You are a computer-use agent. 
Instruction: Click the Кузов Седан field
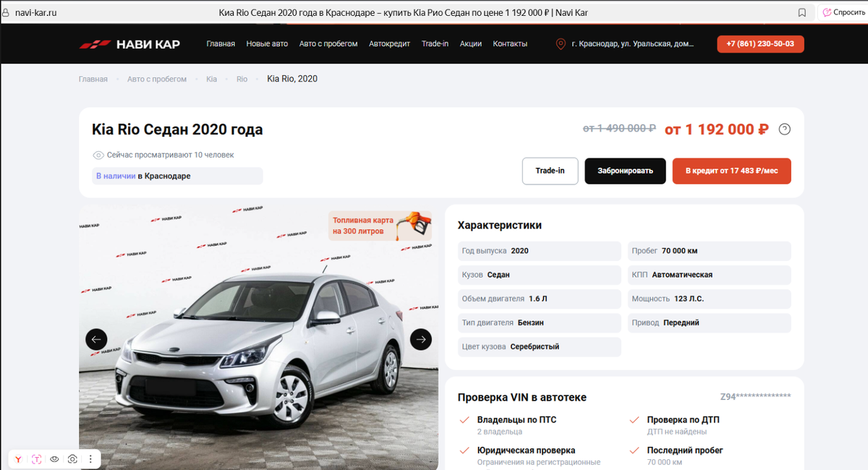[x=540, y=275]
